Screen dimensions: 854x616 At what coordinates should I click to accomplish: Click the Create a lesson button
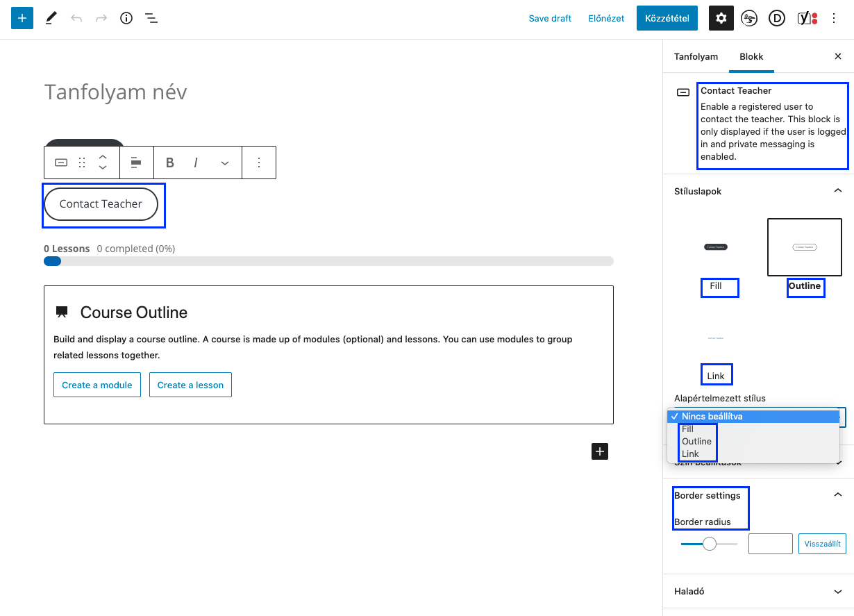pyautogui.click(x=190, y=385)
